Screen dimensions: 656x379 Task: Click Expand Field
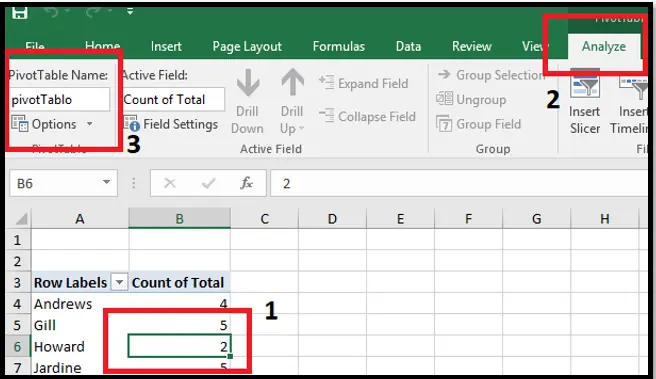click(363, 83)
